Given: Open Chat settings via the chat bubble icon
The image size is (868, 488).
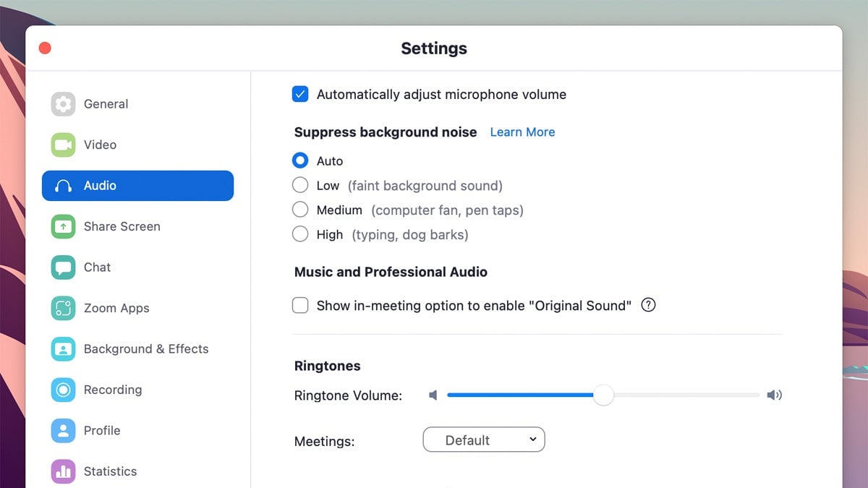Looking at the screenshot, I should click(x=63, y=267).
